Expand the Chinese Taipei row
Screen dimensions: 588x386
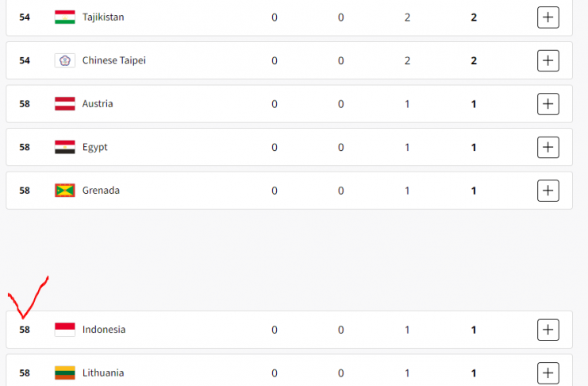pos(548,60)
